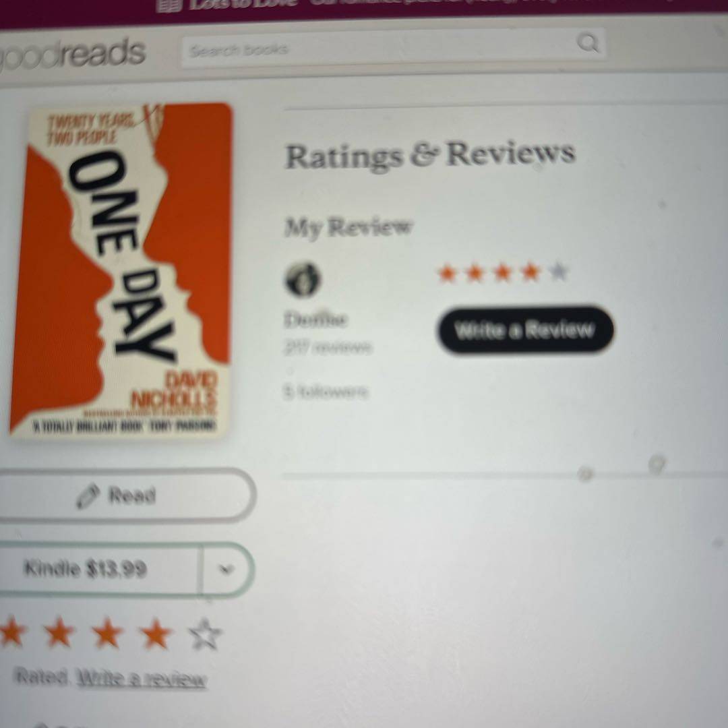Expand the Kindle purchase options arrow
Screen dimensions: 728x728
[x=226, y=569]
